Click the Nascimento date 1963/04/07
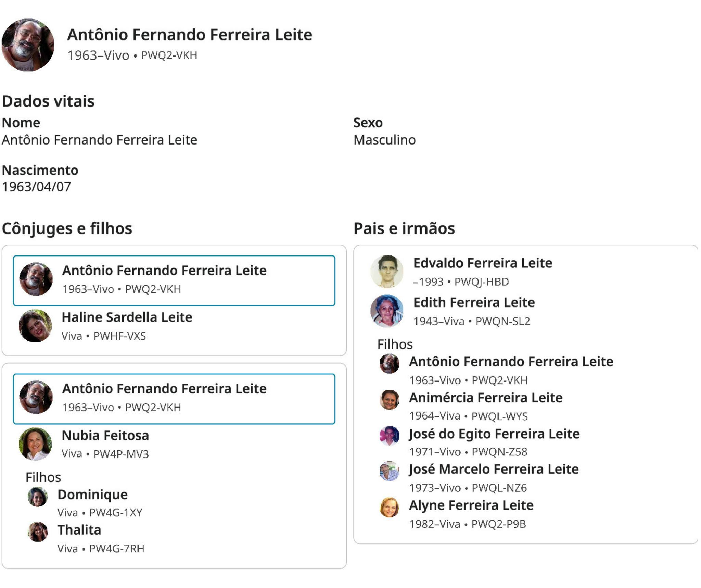 click(37, 187)
